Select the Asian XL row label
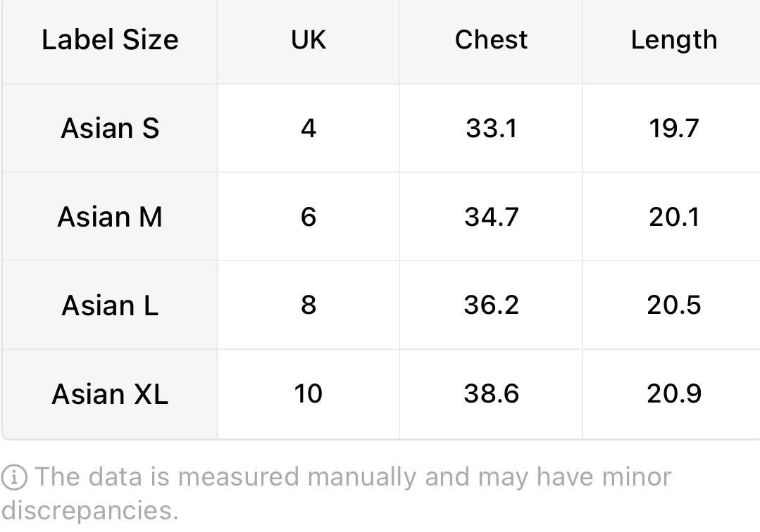 coord(110,394)
